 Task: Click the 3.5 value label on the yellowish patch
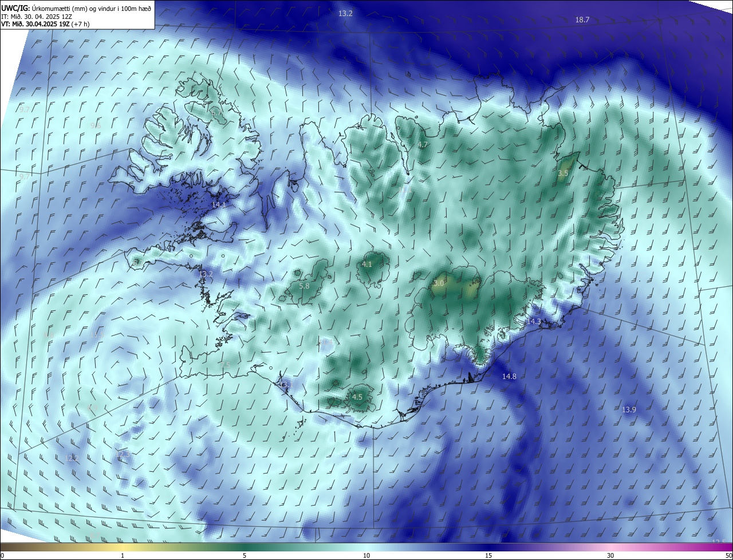[563, 173]
